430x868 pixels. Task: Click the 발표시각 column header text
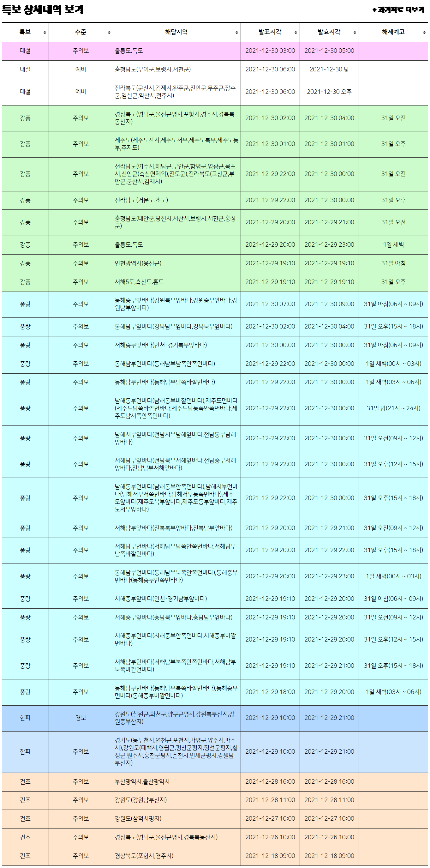click(x=270, y=32)
